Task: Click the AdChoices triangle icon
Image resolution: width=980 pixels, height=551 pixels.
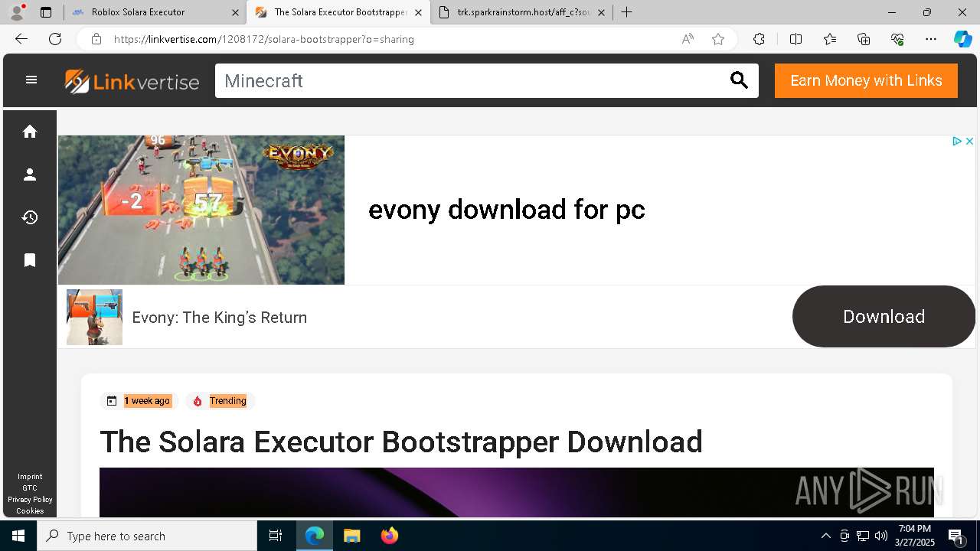Action: (x=957, y=141)
